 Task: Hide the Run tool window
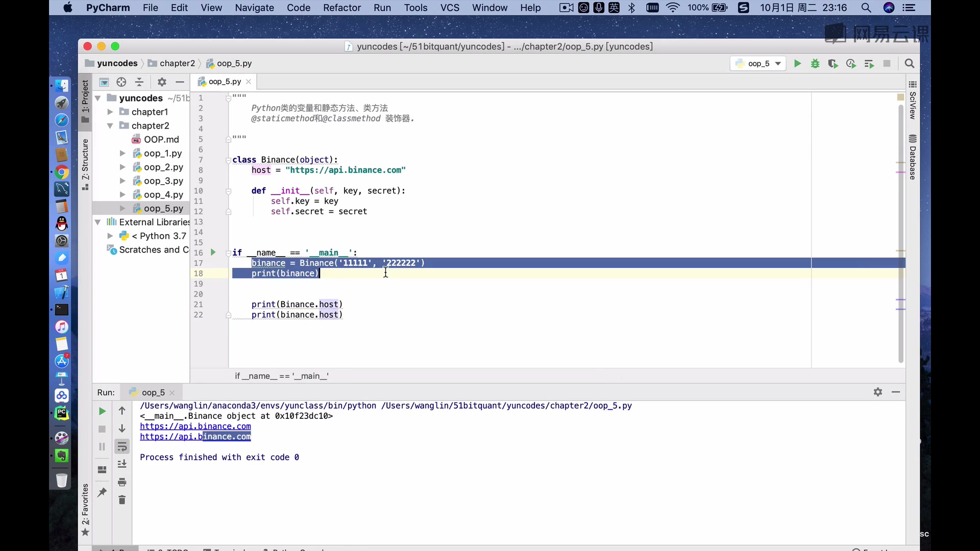point(896,392)
